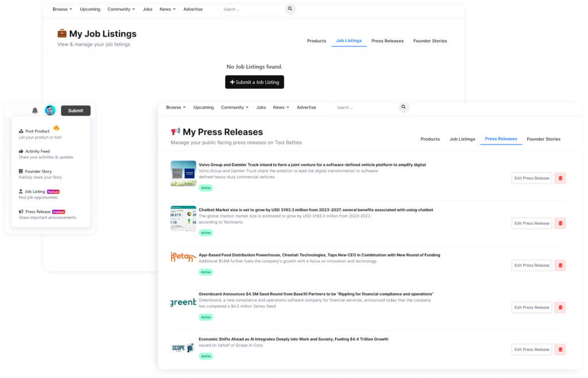Viewport: 588px width, 378px height.
Task: Expand News dropdown in Job Listings window
Action: [x=168, y=9]
